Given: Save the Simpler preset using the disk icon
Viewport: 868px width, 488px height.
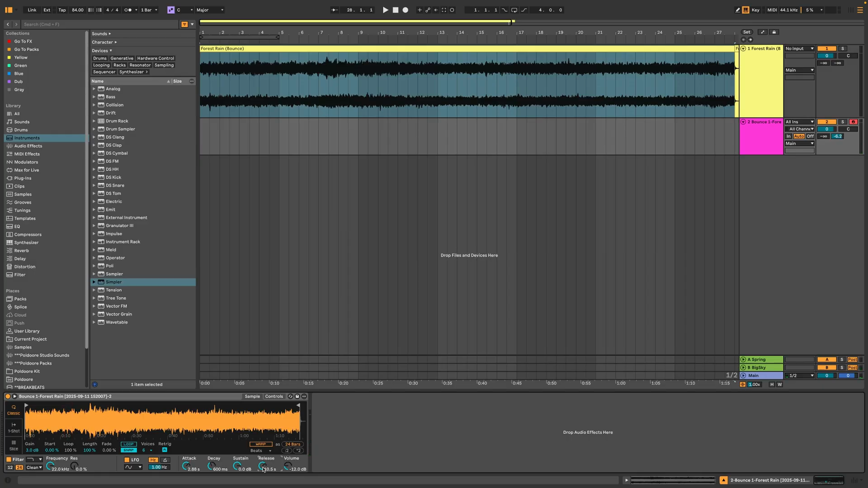Looking at the screenshot, I should [297, 396].
